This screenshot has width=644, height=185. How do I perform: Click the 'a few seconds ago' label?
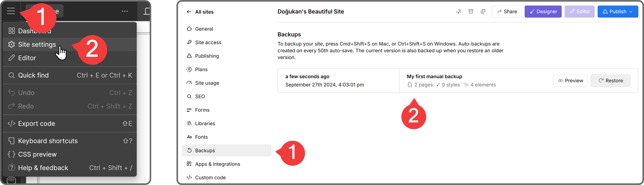[x=307, y=77]
